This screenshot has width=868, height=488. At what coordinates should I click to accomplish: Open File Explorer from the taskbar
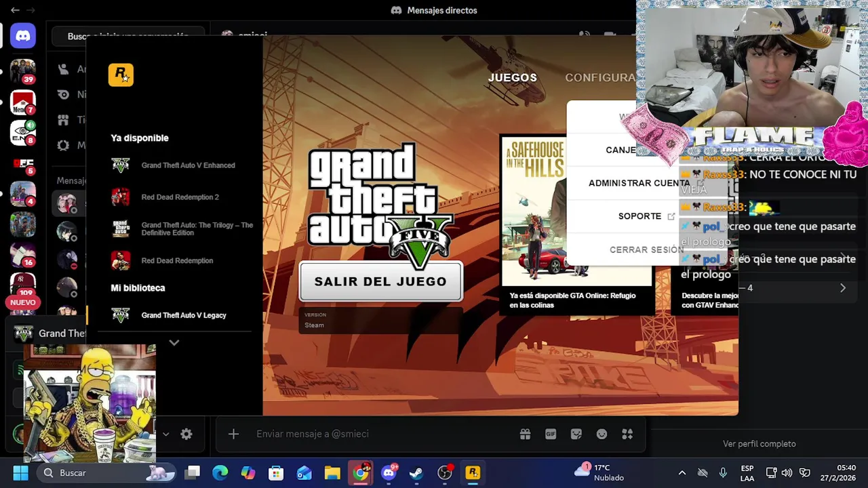click(332, 473)
